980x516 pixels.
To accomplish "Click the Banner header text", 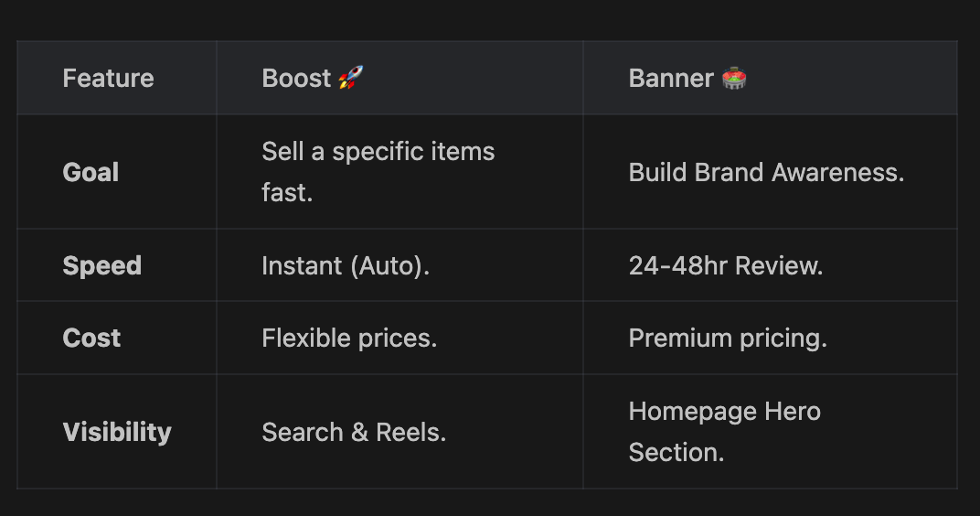I will (670, 79).
